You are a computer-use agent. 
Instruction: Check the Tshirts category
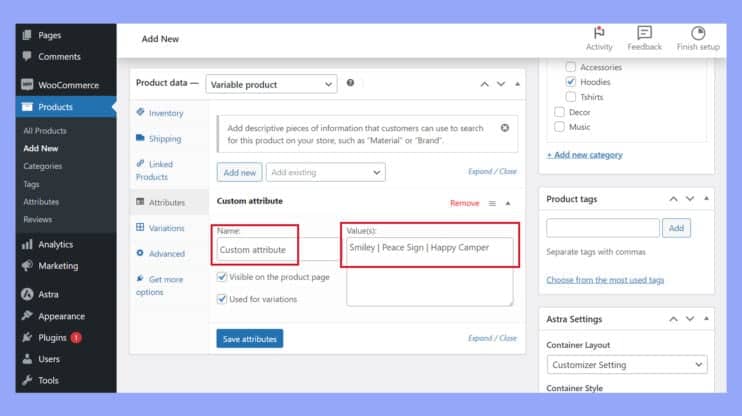(x=571, y=97)
